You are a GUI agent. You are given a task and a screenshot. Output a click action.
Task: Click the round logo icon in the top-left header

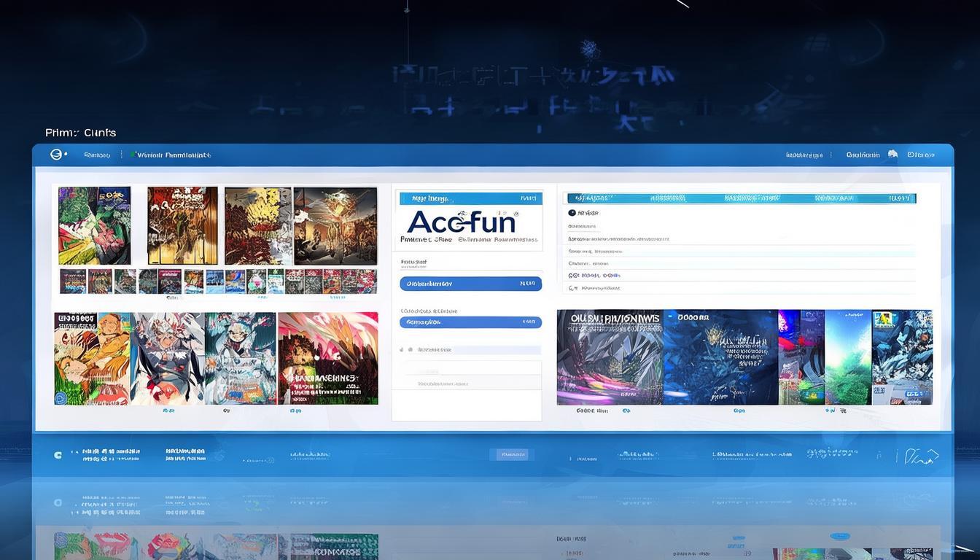(55, 155)
